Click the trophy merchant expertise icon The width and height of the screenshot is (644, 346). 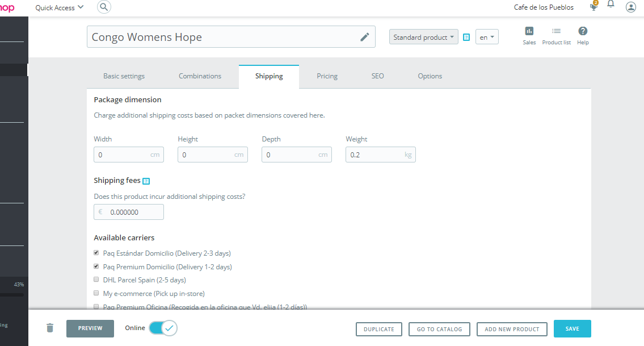(594, 6)
